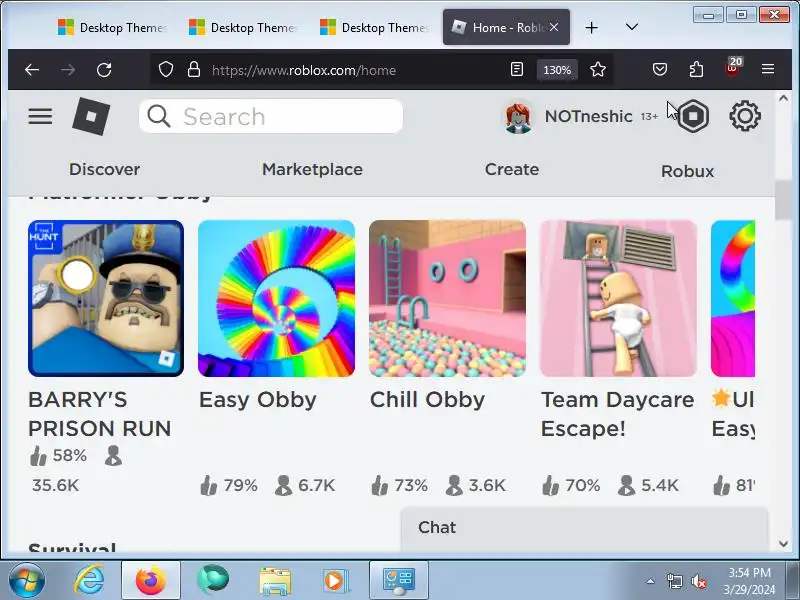Open network status tray icon
The image size is (800, 600).
(x=675, y=581)
